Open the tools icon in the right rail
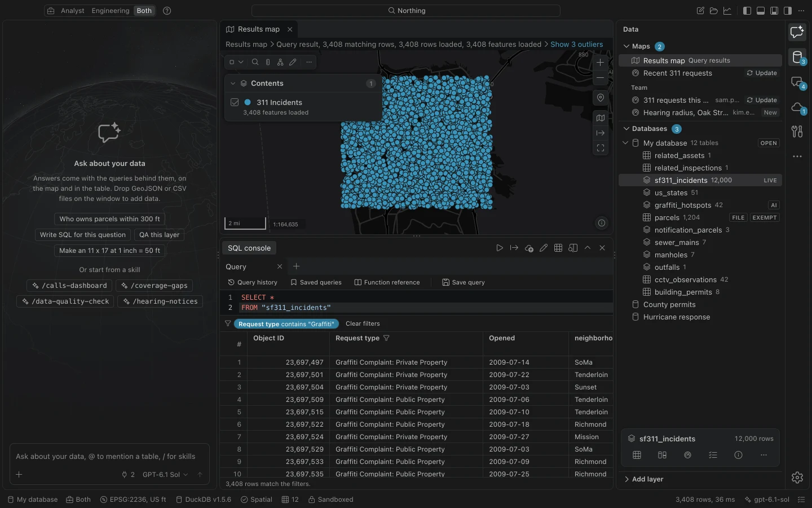Screen dimensions: 812x508 pos(797,132)
